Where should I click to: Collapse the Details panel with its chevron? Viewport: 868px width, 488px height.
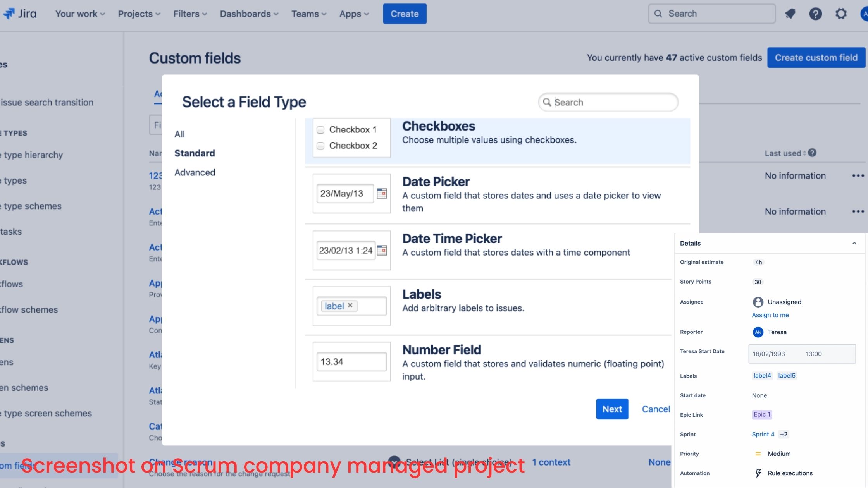click(x=855, y=243)
